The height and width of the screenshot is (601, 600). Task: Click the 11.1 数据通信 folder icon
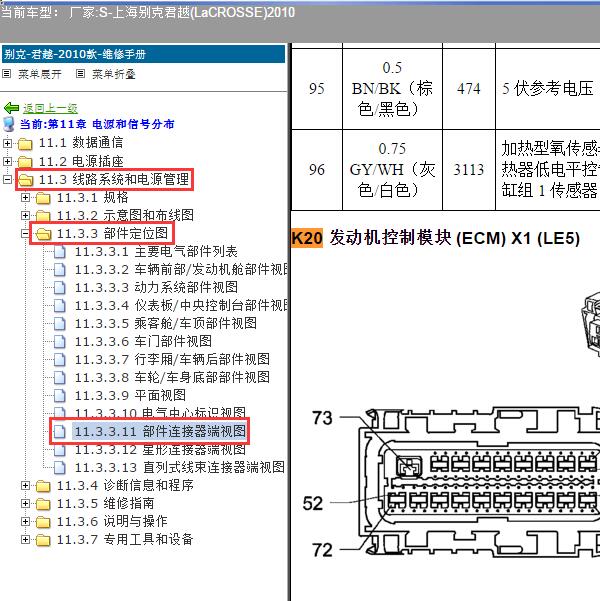25,144
